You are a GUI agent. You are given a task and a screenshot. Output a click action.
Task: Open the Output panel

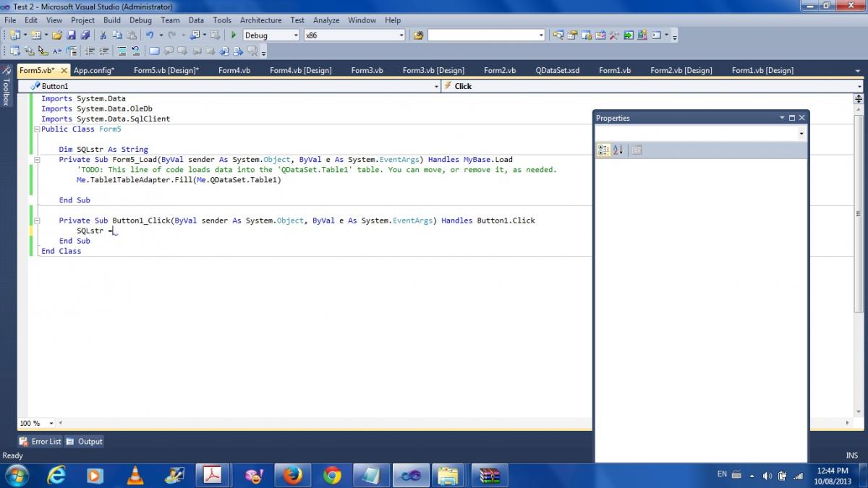click(x=85, y=441)
